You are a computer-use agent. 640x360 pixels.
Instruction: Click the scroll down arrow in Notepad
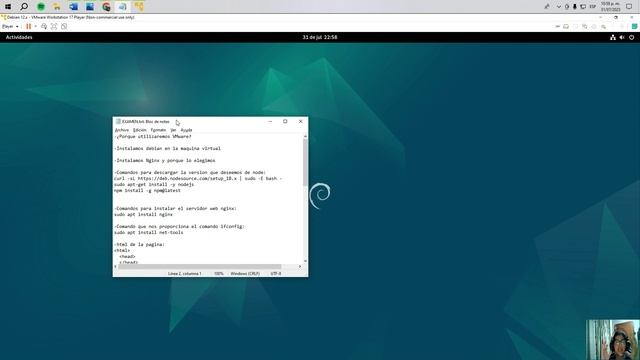(x=305, y=261)
